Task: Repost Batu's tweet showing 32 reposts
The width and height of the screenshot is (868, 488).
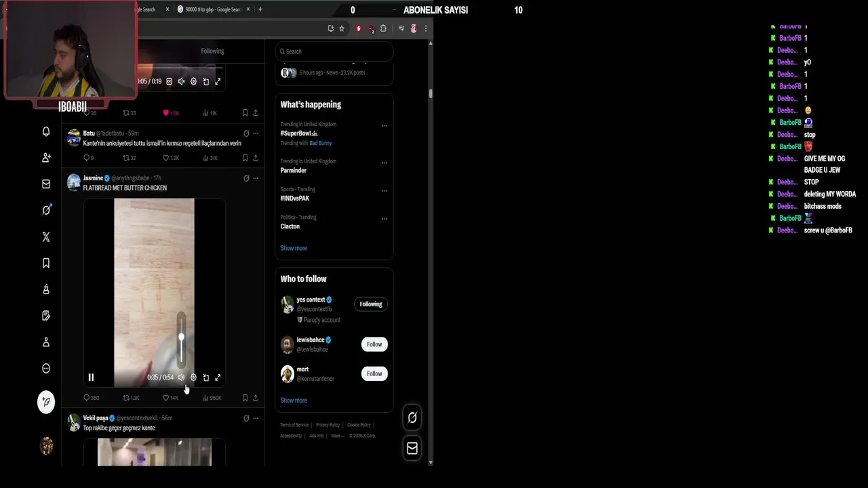Action: 129,158
